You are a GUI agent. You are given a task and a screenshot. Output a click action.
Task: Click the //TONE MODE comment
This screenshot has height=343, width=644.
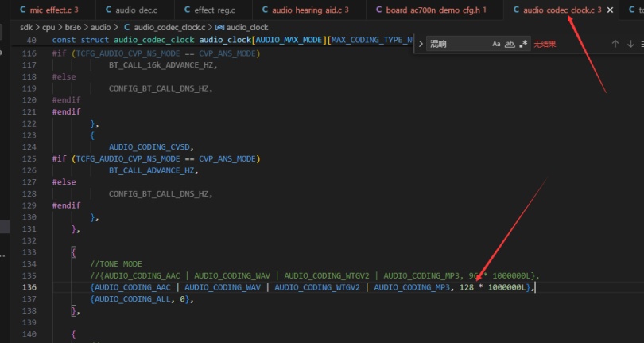[x=116, y=264]
